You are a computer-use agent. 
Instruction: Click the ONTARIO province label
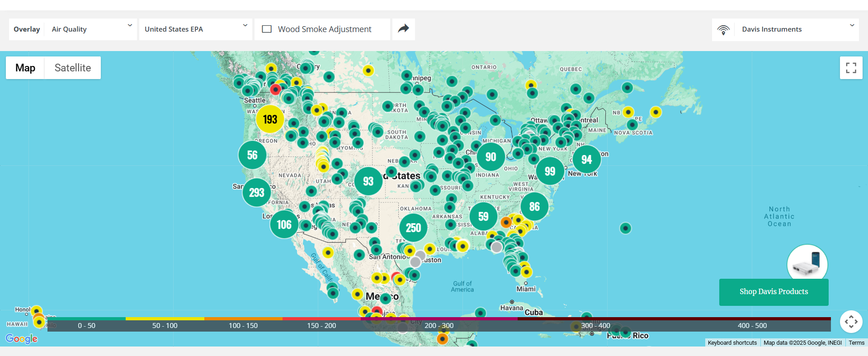[484, 67]
